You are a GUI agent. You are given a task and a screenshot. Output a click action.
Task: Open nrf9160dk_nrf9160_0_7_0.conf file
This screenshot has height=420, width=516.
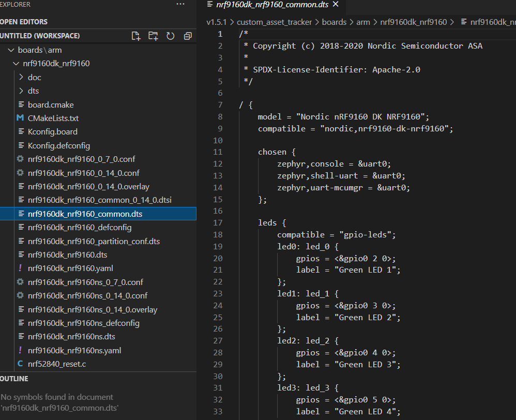click(81, 159)
